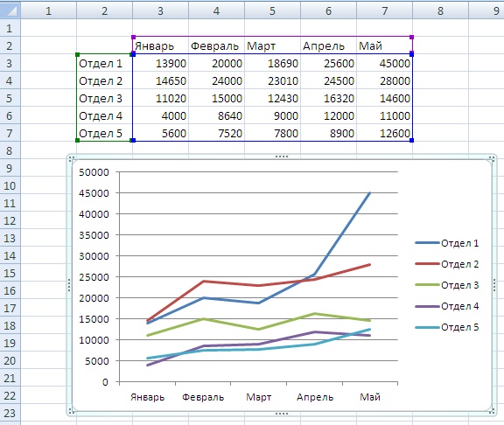Select the Отдел 3 green legend entry

pos(447,285)
